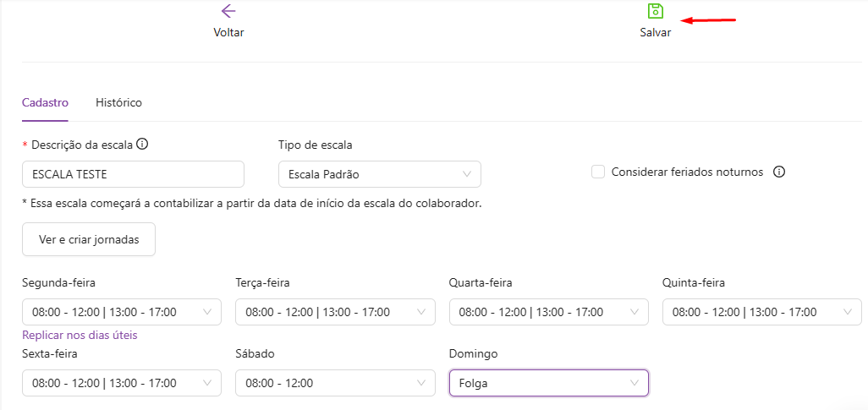Click the Descrição da escala text field
This screenshot has width=868, height=410.
click(x=133, y=174)
